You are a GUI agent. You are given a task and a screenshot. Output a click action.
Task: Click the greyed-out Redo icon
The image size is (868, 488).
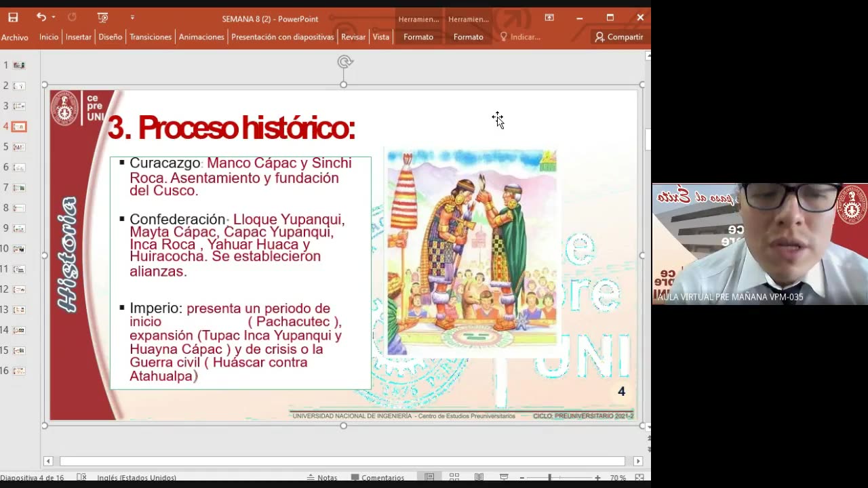click(72, 17)
